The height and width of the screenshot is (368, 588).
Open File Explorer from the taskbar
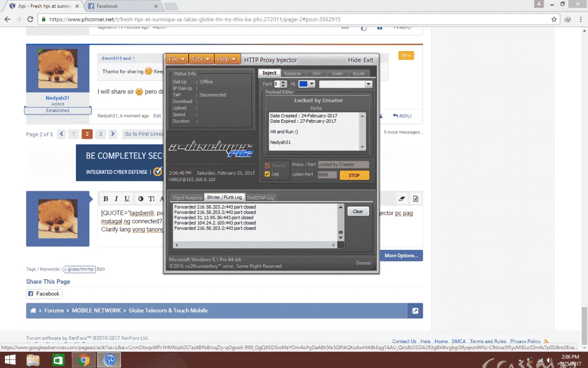click(x=33, y=361)
